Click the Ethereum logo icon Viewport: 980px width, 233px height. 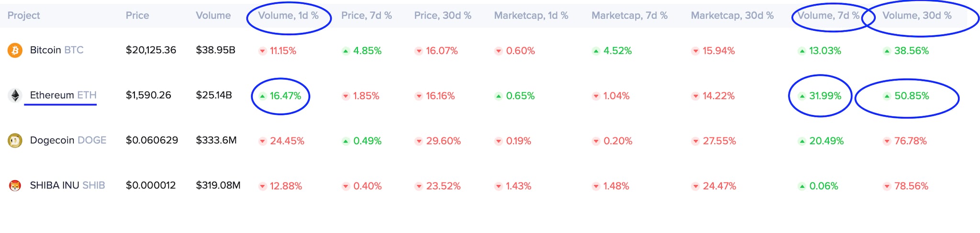(15, 95)
